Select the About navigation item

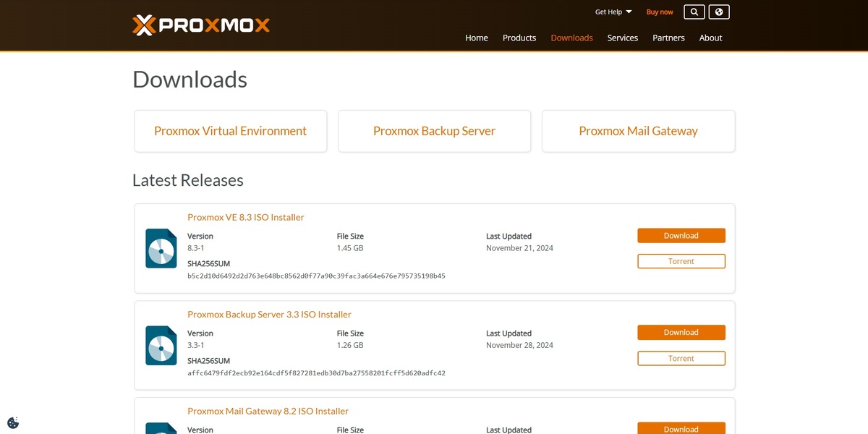click(x=710, y=38)
